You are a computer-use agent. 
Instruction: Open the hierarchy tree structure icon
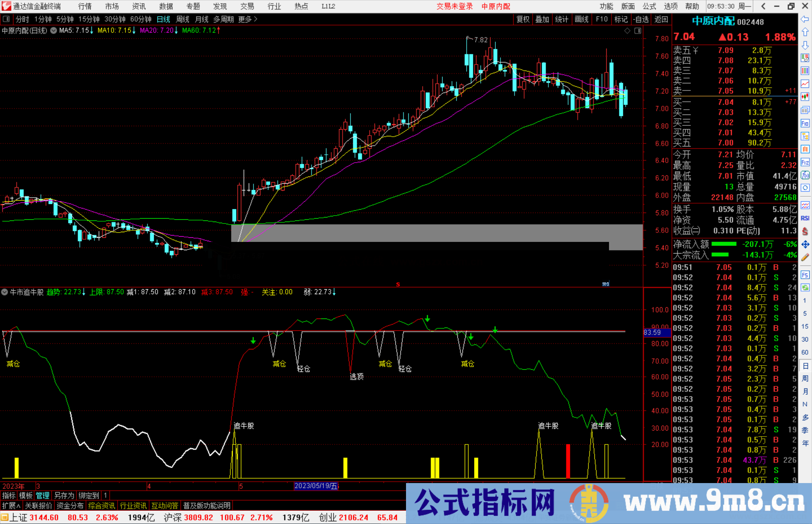pyautogui.click(x=805, y=136)
